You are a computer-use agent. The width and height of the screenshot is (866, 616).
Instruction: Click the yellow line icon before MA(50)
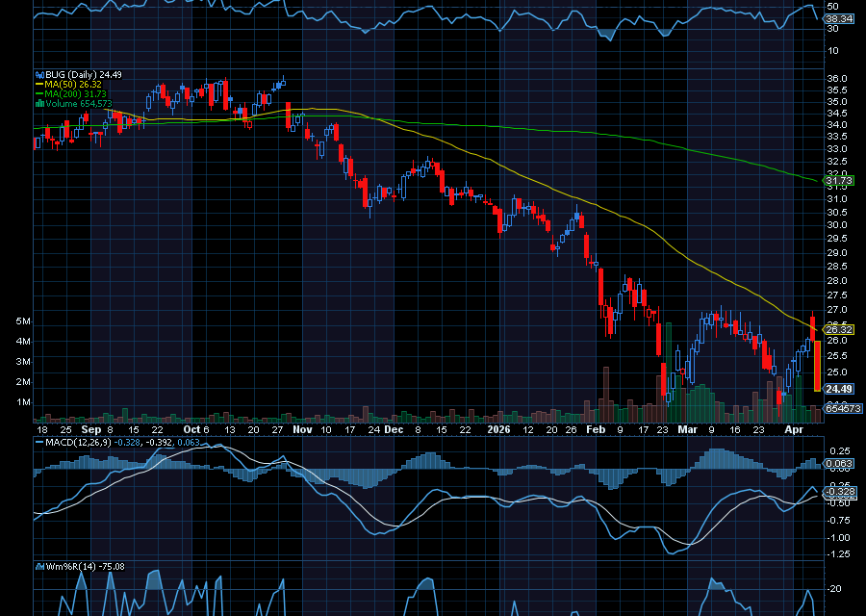pyautogui.click(x=39, y=85)
